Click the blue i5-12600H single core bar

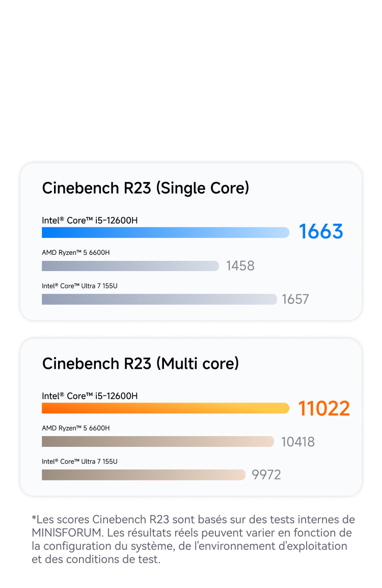[165, 232]
